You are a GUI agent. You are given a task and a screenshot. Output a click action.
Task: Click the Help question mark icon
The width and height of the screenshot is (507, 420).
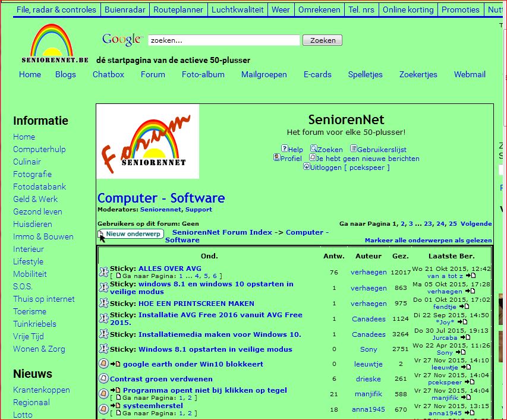click(x=285, y=149)
